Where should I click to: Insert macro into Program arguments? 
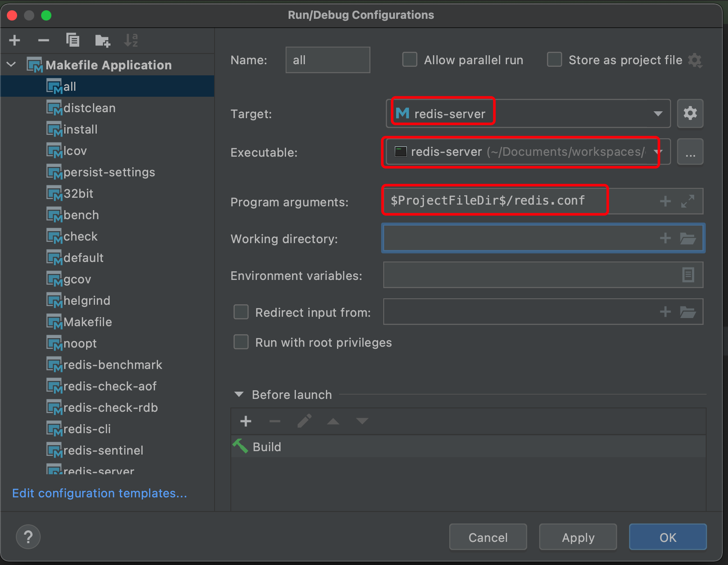[x=665, y=201]
